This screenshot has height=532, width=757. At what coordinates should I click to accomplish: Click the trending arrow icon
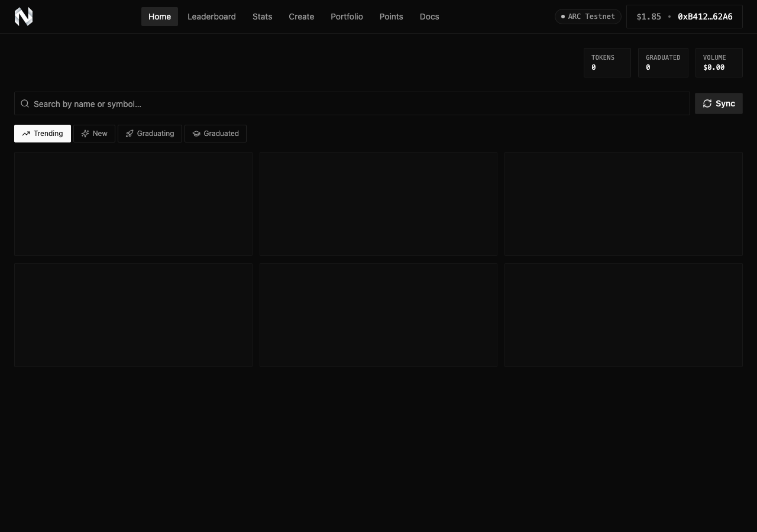click(x=26, y=134)
